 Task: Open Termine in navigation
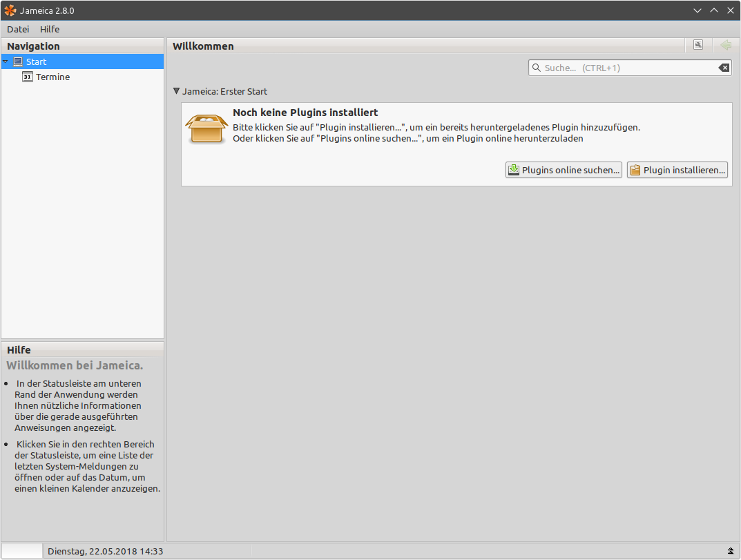[x=52, y=77]
